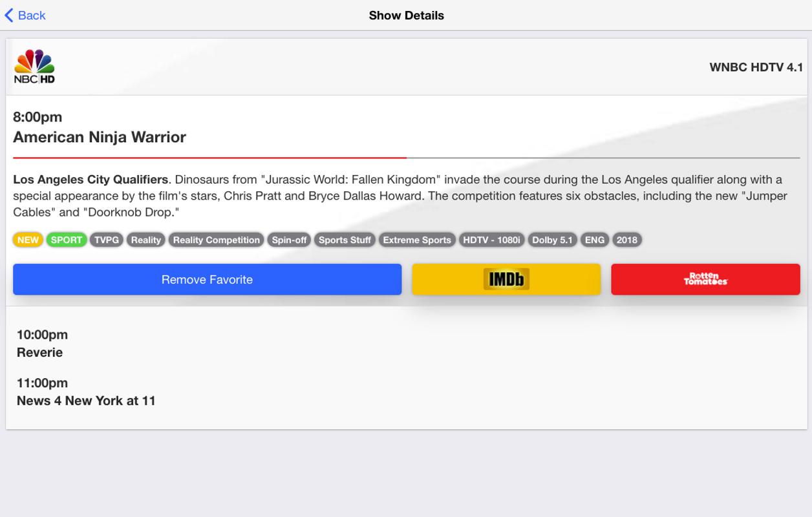Open News 4 New York at 11
The image size is (812, 517).
coord(86,401)
